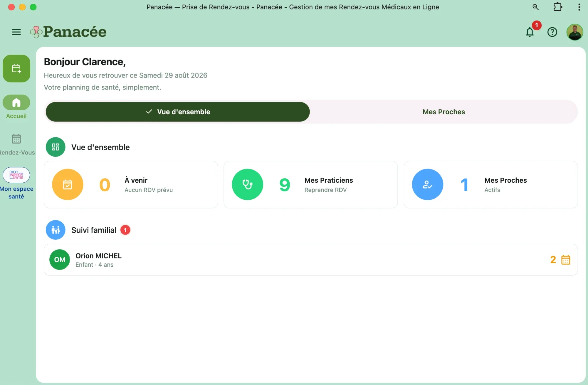This screenshot has height=385, width=588.
Task: Click the Vue d'ensemble dashboard section icon
Action: pyautogui.click(x=55, y=147)
